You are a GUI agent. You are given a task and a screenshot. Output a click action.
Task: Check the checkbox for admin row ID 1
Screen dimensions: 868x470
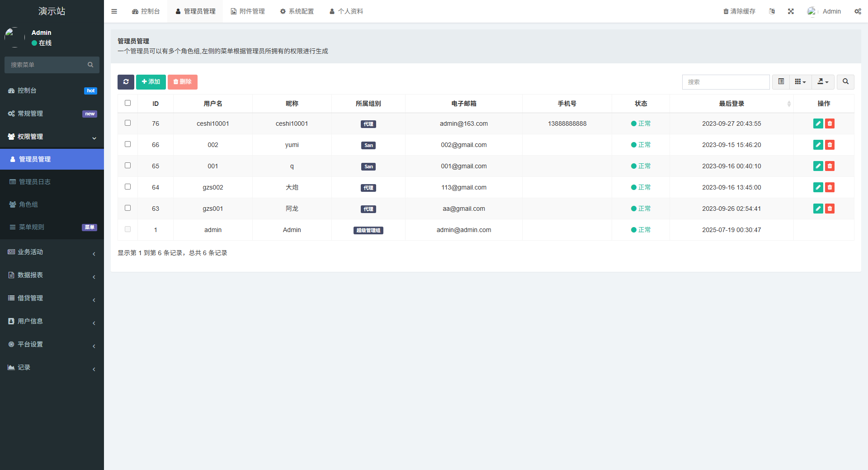tap(127, 229)
